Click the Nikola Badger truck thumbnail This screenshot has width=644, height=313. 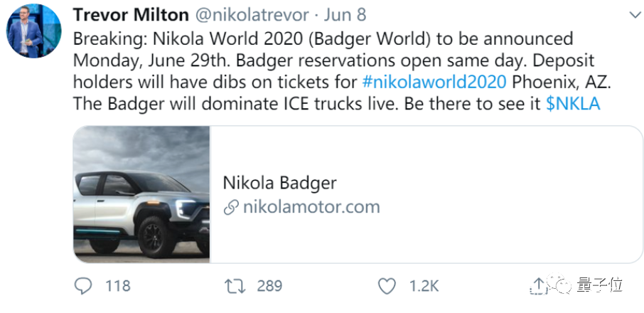tap(141, 194)
